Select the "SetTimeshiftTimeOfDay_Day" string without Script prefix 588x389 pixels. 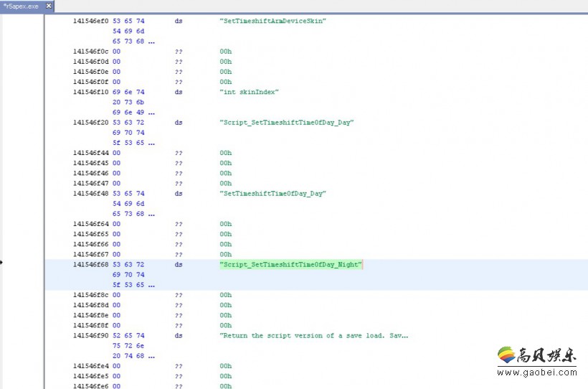(272, 193)
